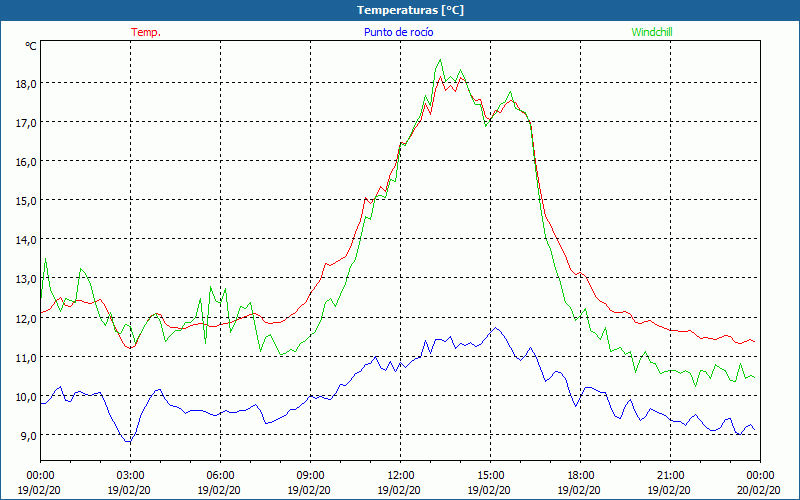
Task: Click the '16,0' y-axis value
Action: tap(26, 162)
